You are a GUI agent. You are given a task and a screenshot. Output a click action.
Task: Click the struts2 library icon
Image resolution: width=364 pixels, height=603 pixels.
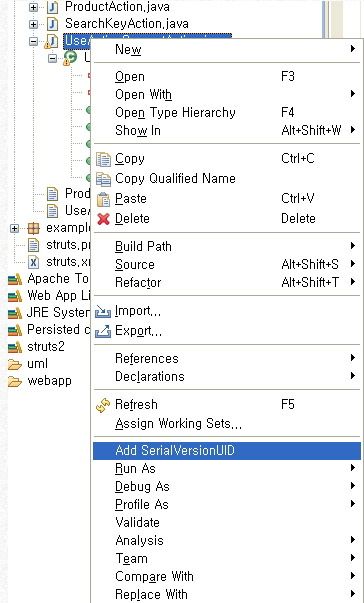(15, 347)
